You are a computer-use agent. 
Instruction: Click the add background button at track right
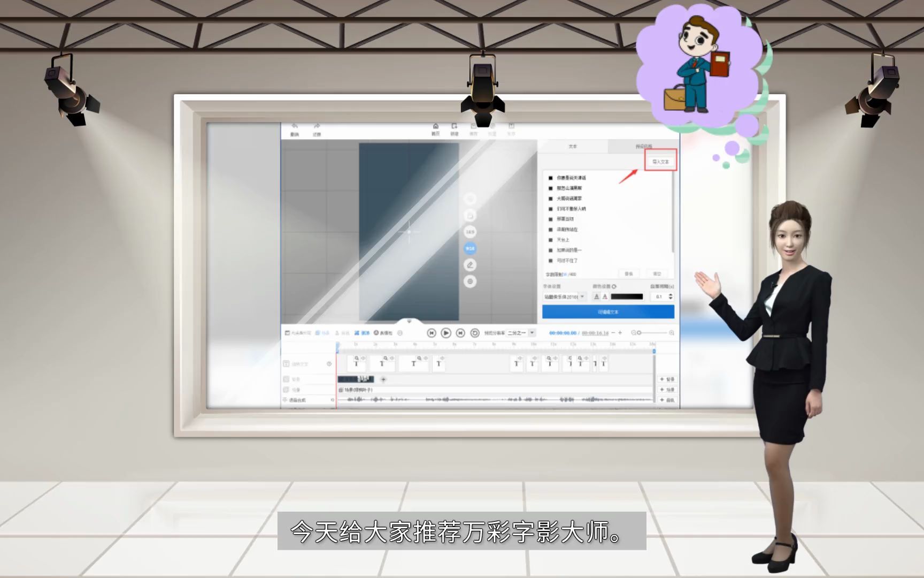[x=667, y=379]
